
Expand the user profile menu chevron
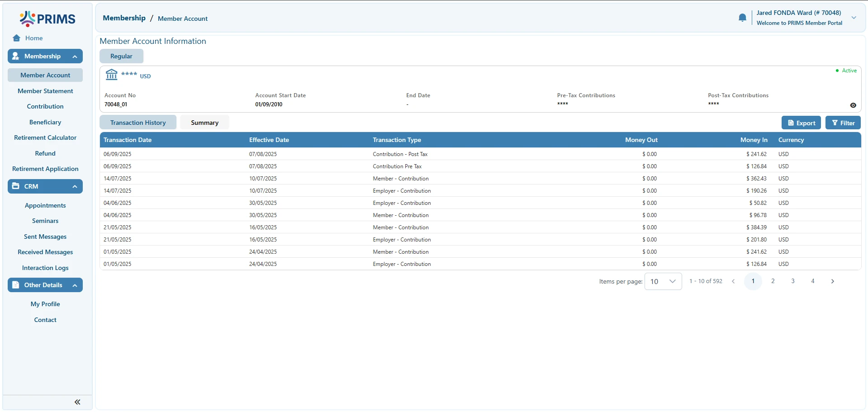tap(854, 18)
